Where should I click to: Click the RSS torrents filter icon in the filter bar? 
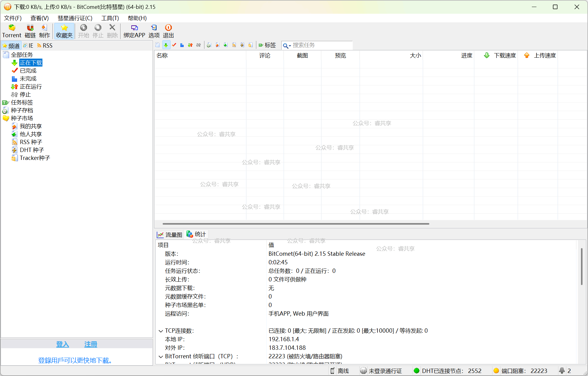(x=234, y=45)
